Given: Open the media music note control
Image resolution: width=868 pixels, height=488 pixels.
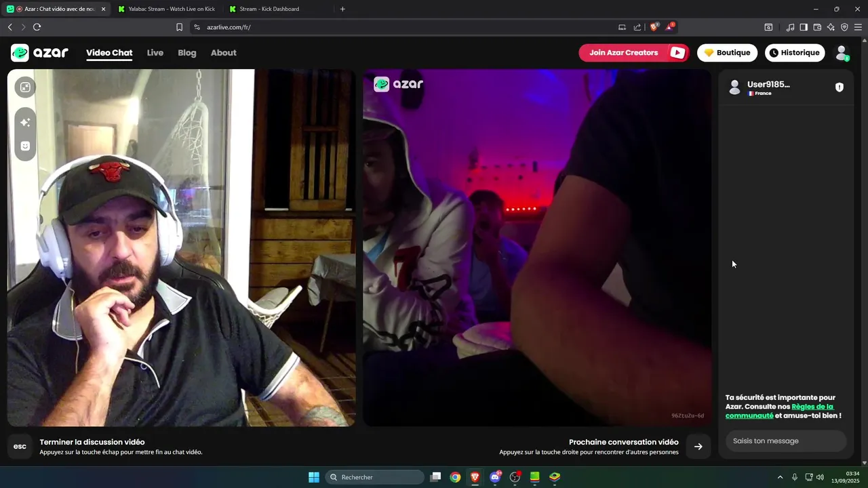Looking at the screenshot, I should coord(790,27).
